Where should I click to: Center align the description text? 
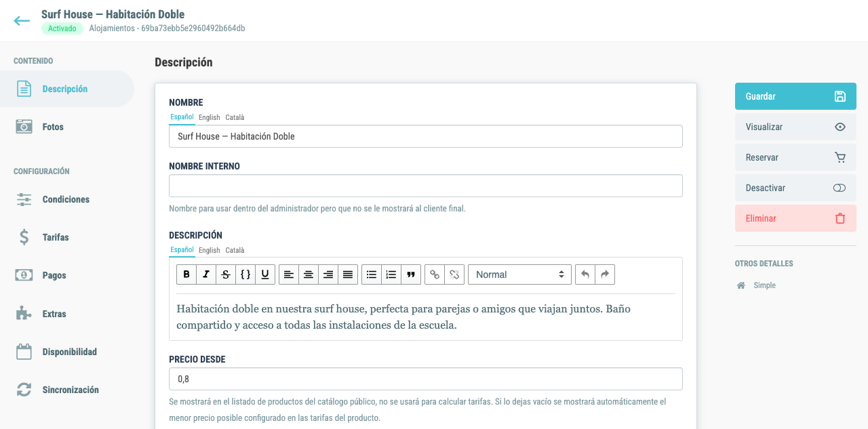coord(309,274)
